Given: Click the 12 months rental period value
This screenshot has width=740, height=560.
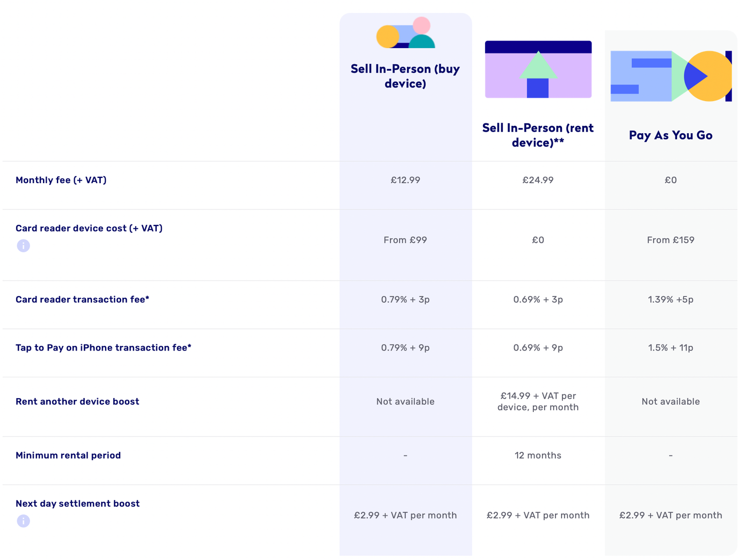Looking at the screenshot, I should point(538,455).
